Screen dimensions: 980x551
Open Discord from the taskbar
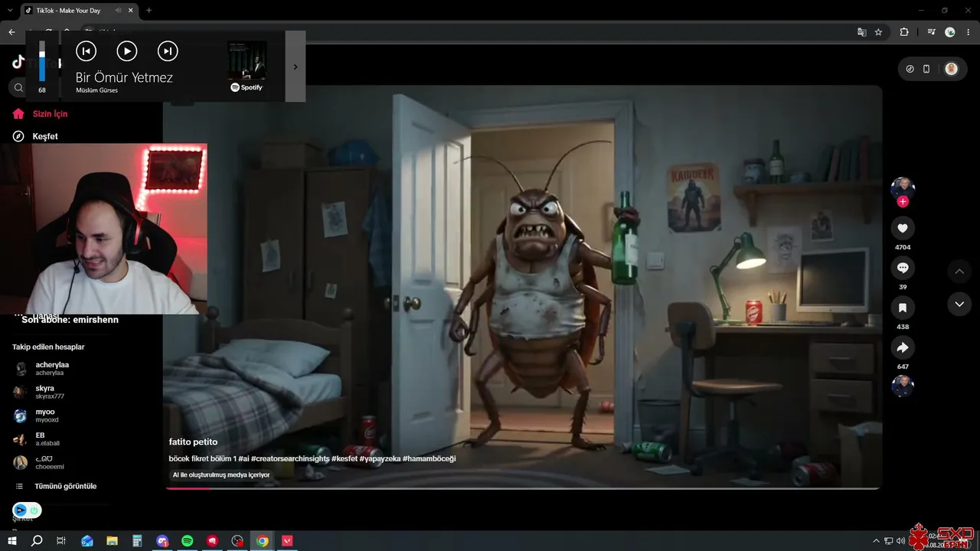click(162, 541)
